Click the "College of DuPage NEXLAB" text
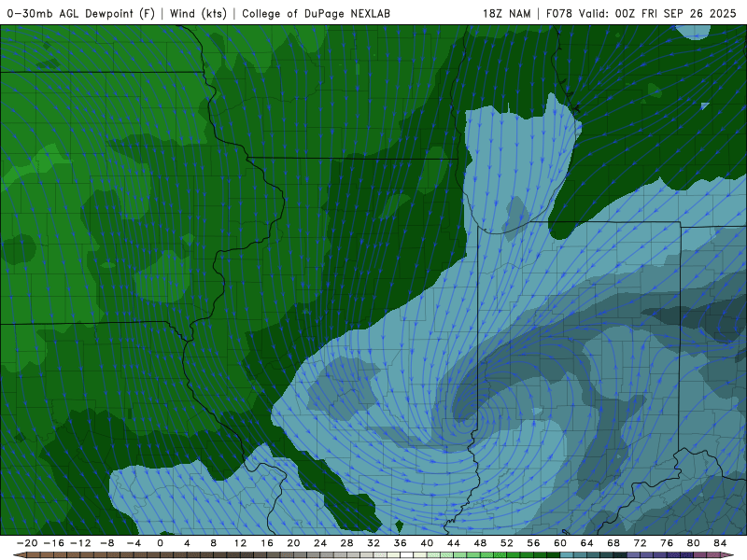The image size is (747, 560). click(x=316, y=13)
